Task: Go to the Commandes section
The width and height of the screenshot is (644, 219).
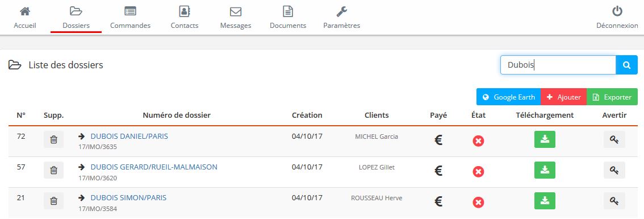Action: coord(130,17)
